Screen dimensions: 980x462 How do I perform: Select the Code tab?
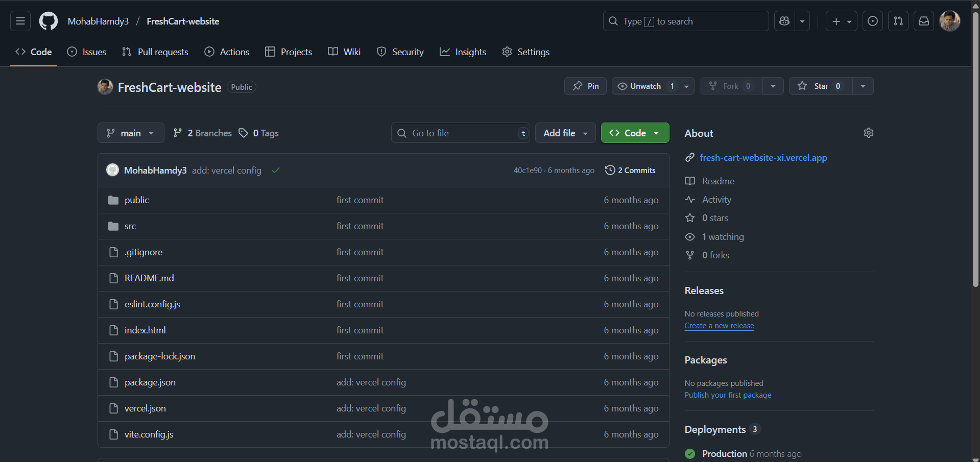coord(34,52)
